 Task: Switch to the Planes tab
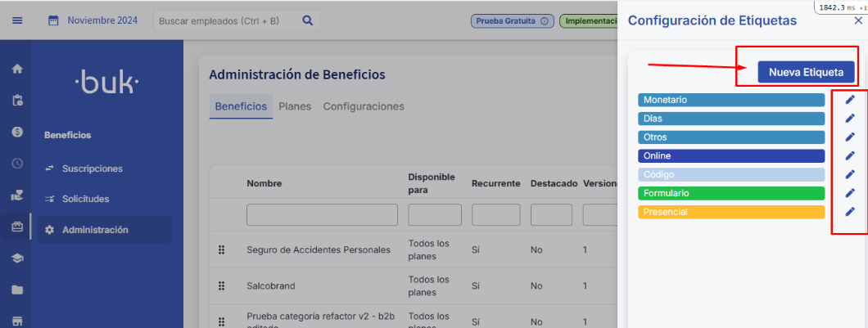click(295, 106)
